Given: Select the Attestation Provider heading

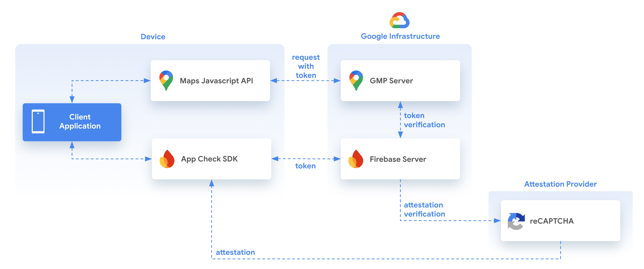Looking at the screenshot, I should click(x=560, y=184).
